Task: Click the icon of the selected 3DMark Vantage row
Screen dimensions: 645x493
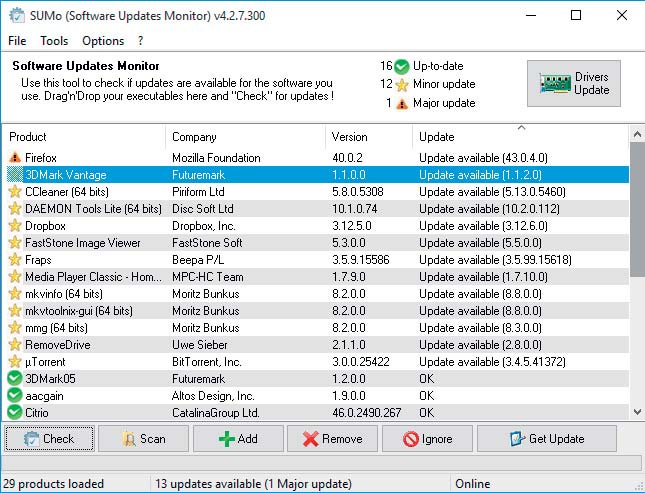Action: pos(15,174)
